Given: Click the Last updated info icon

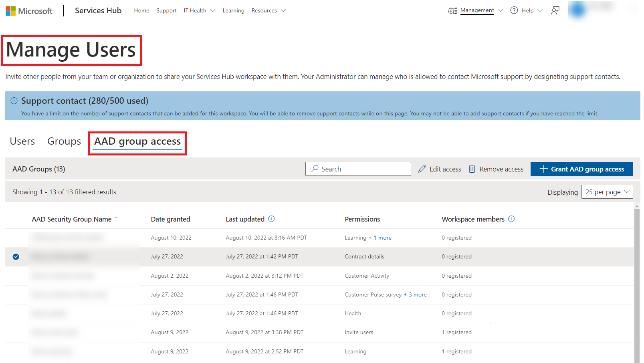Looking at the screenshot, I should [x=271, y=219].
